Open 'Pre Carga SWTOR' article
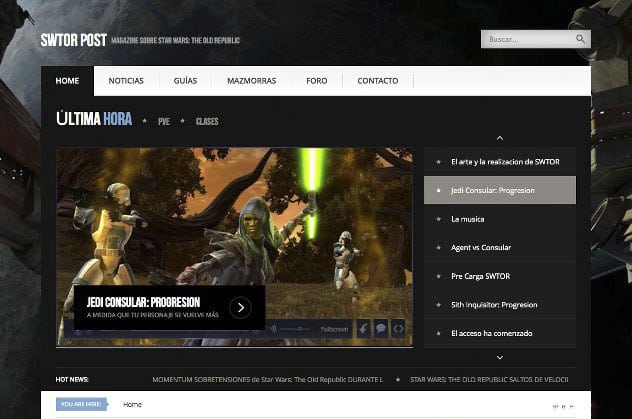Screen dimensions: 632x419 coord(500,276)
